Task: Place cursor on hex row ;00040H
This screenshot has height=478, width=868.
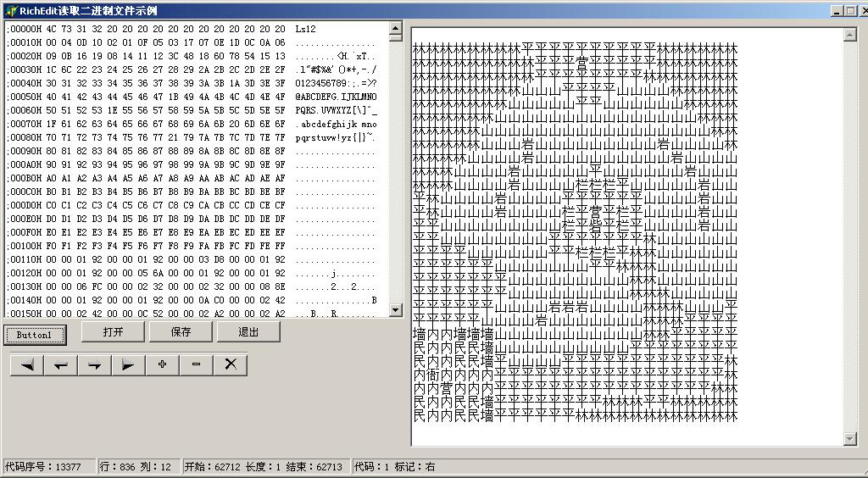Action: [146, 83]
